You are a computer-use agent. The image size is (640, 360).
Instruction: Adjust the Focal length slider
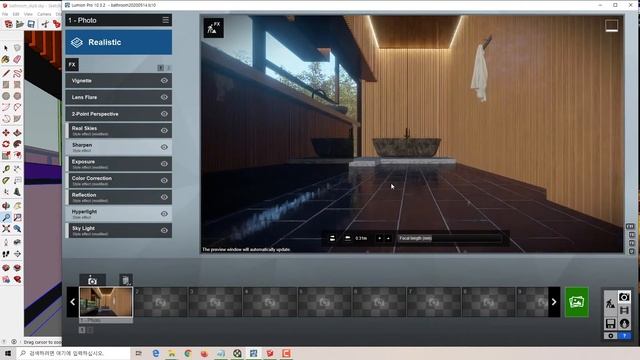(449, 238)
